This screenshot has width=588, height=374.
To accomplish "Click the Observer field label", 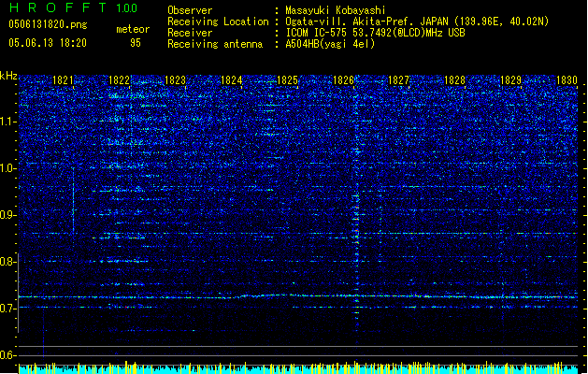I will (190, 10).
